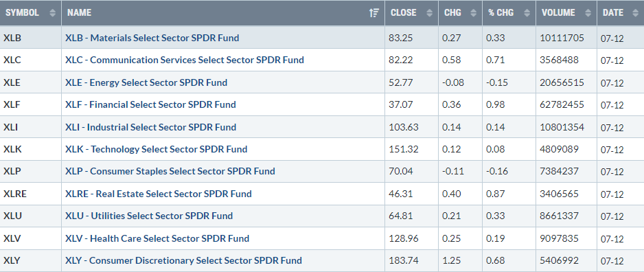Open XLC Communication Services fund link
644x272 pixels.
pos(185,60)
